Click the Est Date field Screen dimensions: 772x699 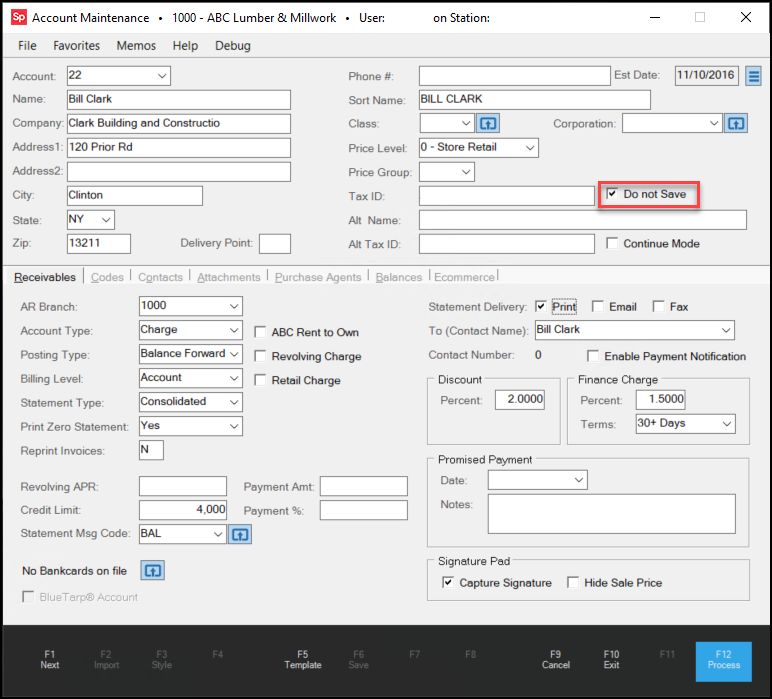point(707,76)
